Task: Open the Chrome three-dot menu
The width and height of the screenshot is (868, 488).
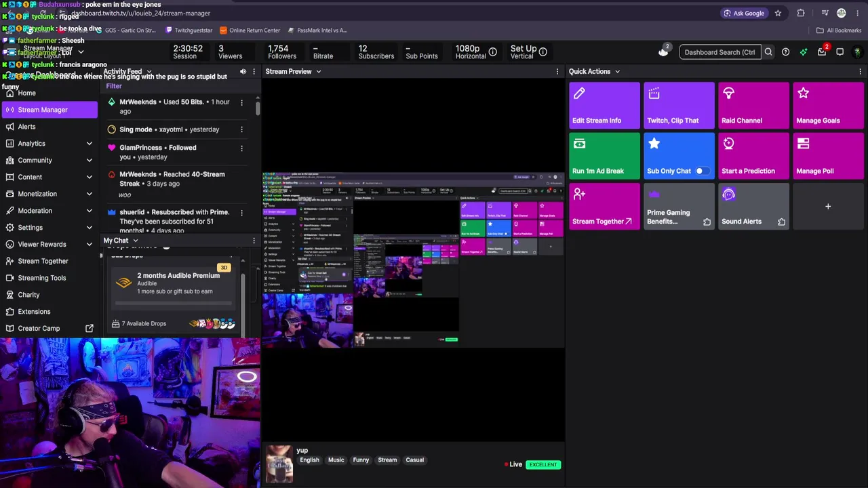Action: point(859,13)
